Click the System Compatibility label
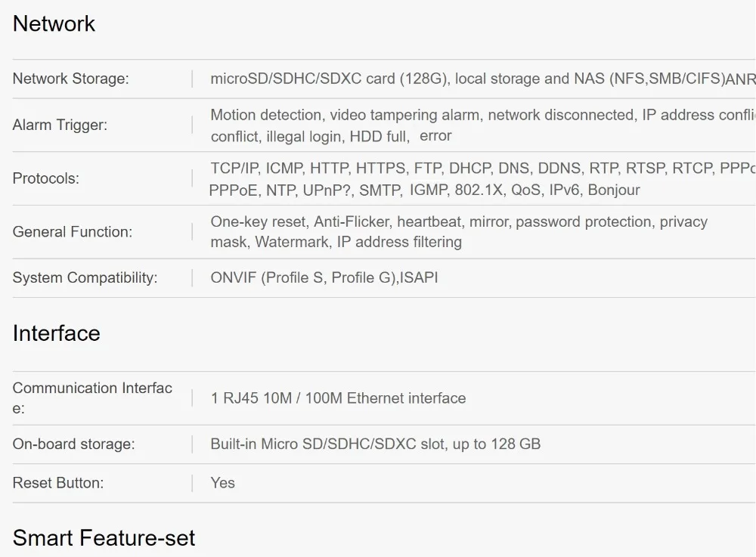Viewport: 756px width, 557px height. tap(85, 278)
